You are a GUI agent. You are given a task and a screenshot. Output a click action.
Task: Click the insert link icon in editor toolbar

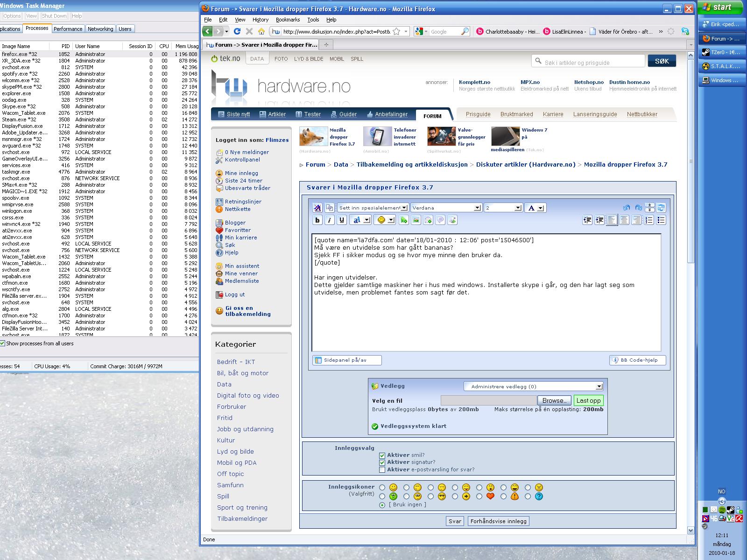pos(403,220)
